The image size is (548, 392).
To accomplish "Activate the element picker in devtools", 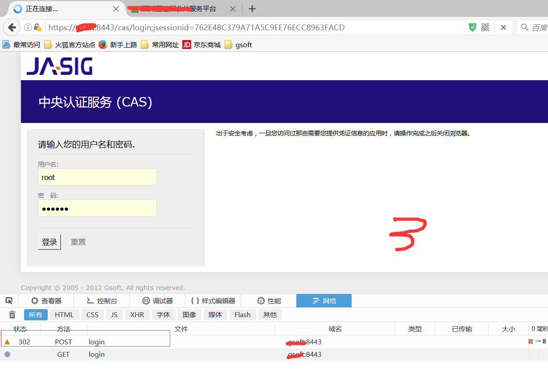I will pyautogui.click(x=9, y=301).
